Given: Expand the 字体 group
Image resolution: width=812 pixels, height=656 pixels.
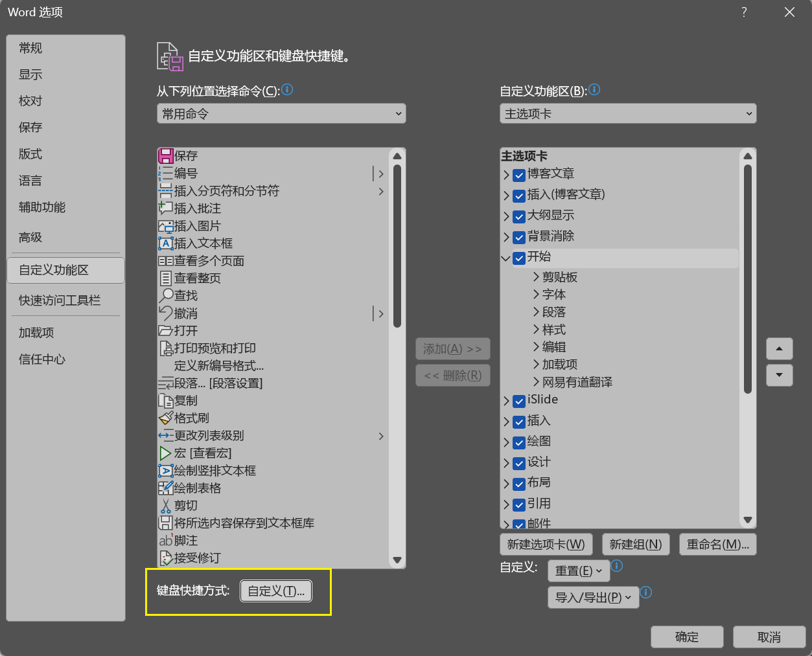Looking at the screenshot, I should point(536,295).
